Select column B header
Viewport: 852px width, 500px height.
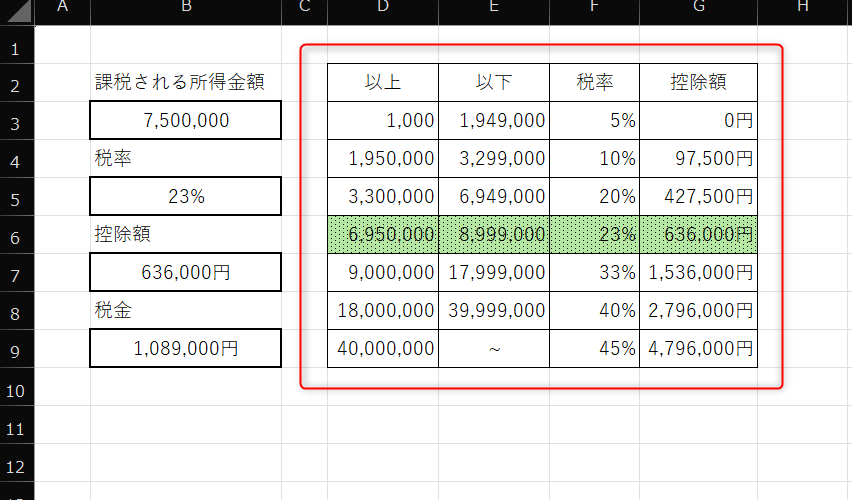point(186,9)
